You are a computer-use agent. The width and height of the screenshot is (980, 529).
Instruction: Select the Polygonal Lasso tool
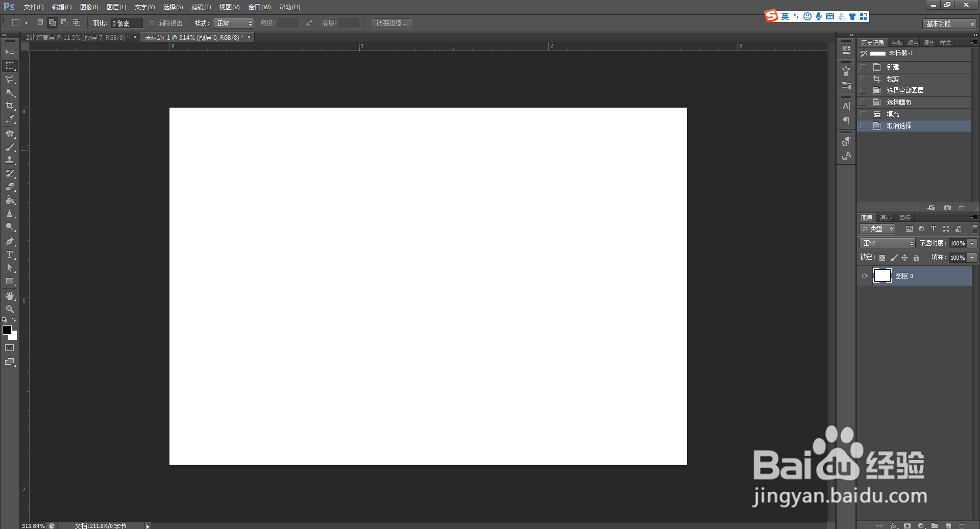click(x=10, y=79)
